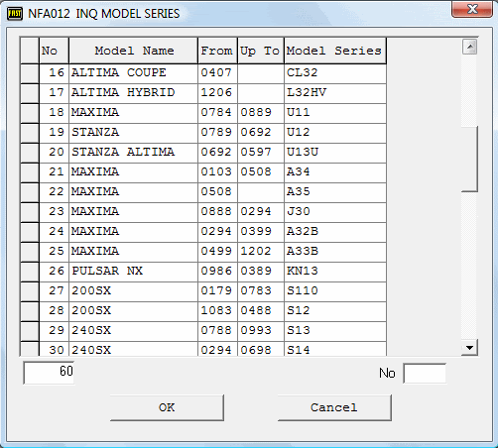The height and width of the screenshot is (448, 498).
Task: Click model series L32HV
Action: [x=335, y=93]
